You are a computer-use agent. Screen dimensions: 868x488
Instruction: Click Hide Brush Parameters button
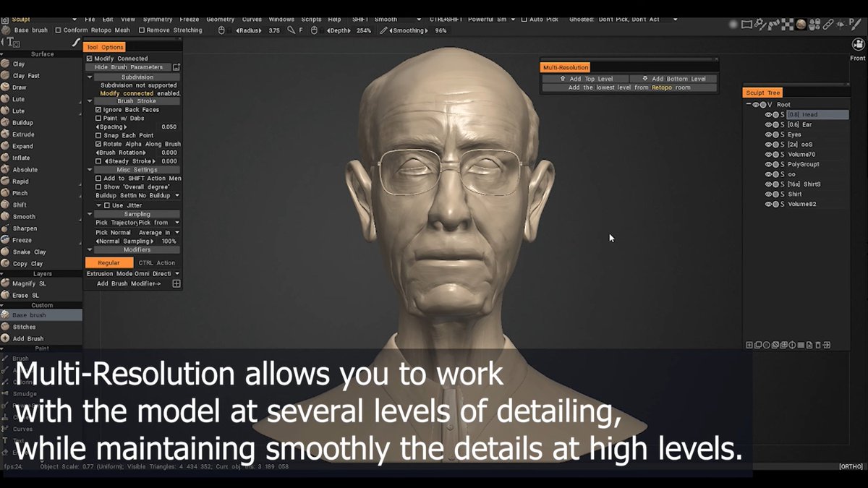click(128, 67)
